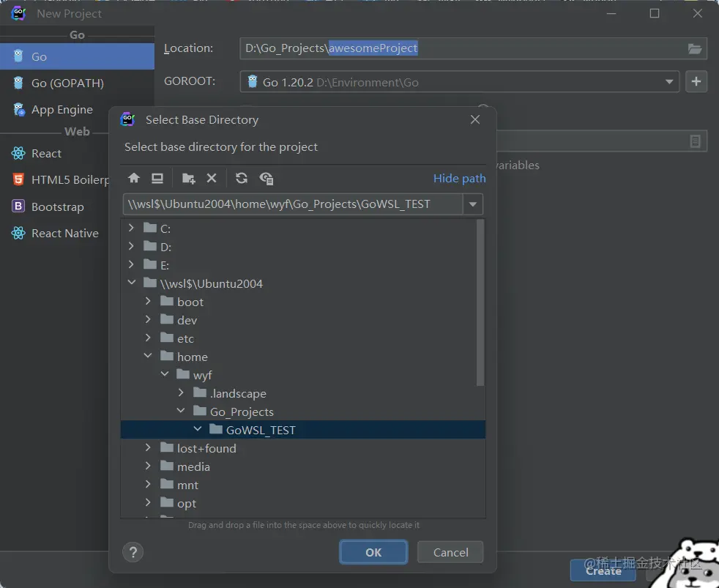This screenshot has height=588, width=719.
Task: Click the directory tree vertical scrollbar
Action: [480, 302]
